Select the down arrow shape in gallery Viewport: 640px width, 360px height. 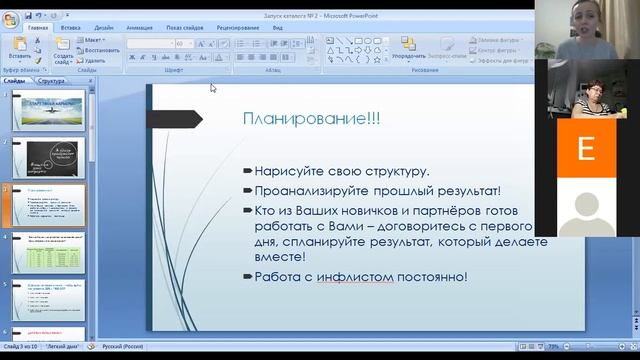[x=368, y=50]
